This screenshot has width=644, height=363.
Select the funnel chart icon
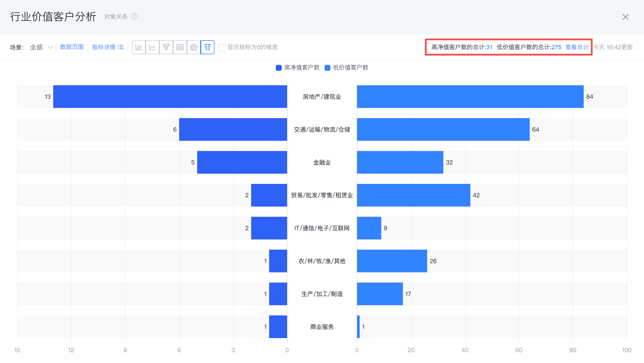(x=166, y=47)
